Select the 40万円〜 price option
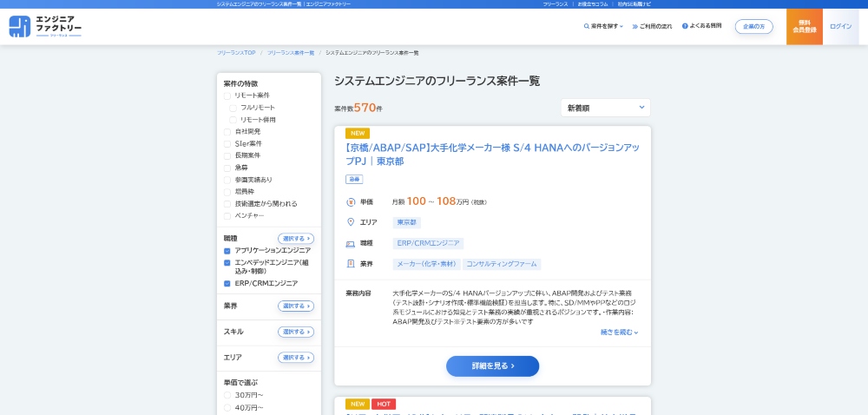The height and width of the screenshot is (415, 868). (227, 408)
